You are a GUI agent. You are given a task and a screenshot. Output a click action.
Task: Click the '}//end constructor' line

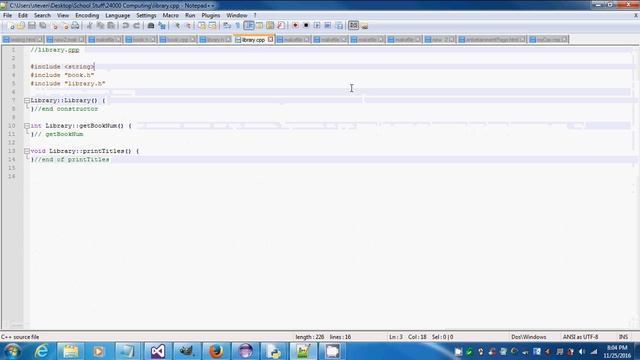(64, 109)
